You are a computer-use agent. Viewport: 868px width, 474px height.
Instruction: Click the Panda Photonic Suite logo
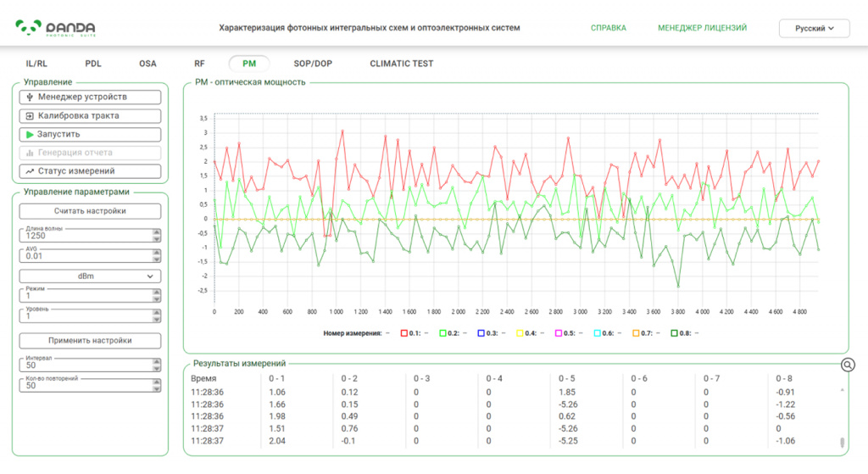(x=55, y=28)
